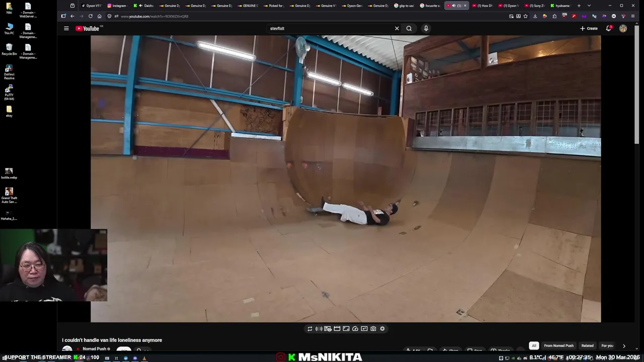This screenshot has height=362, width=644.
Task: Open the Recycle Bin desktop icon
Action: [x=9, y=49]
